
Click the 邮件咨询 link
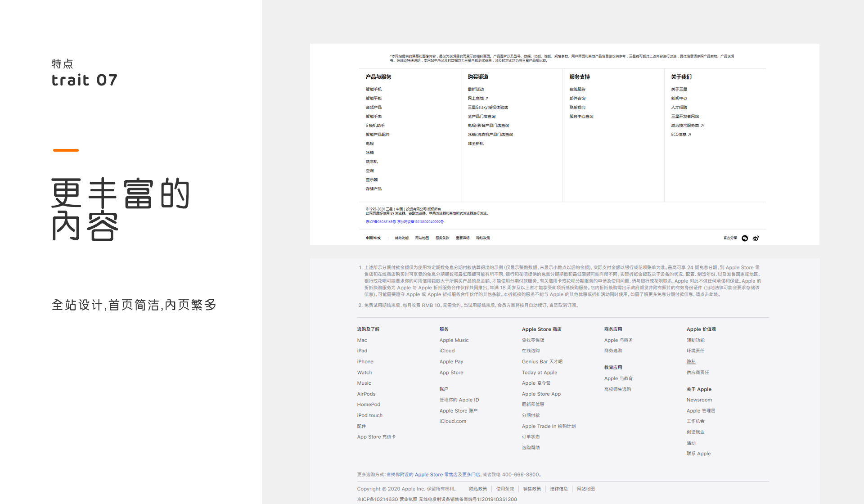[577, 98]
